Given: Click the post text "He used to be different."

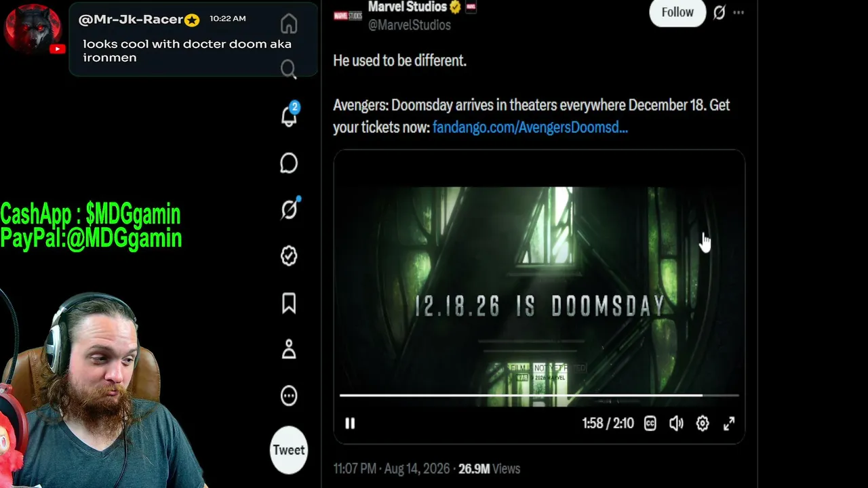Looking at the screenshot, I should pyautogui.click(x=399, y=60).
